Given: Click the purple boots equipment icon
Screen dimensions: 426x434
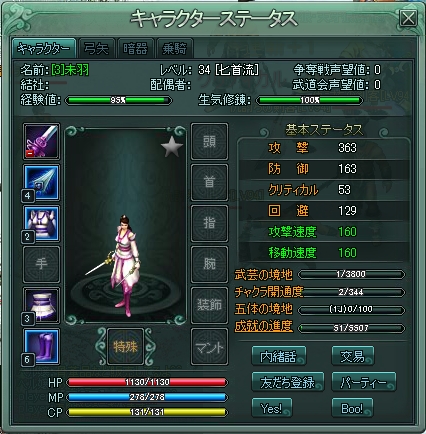Looking at the screenshot, I should point(41,347).
